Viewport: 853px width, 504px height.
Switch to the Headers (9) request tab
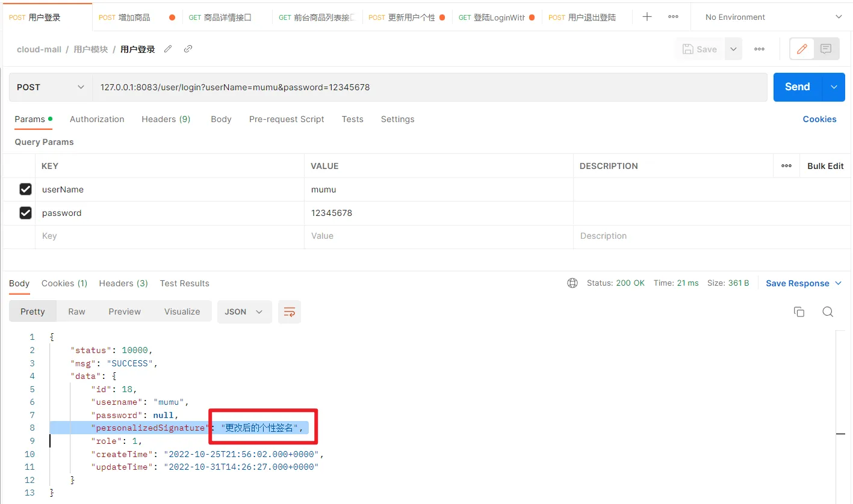pos(166,119)
